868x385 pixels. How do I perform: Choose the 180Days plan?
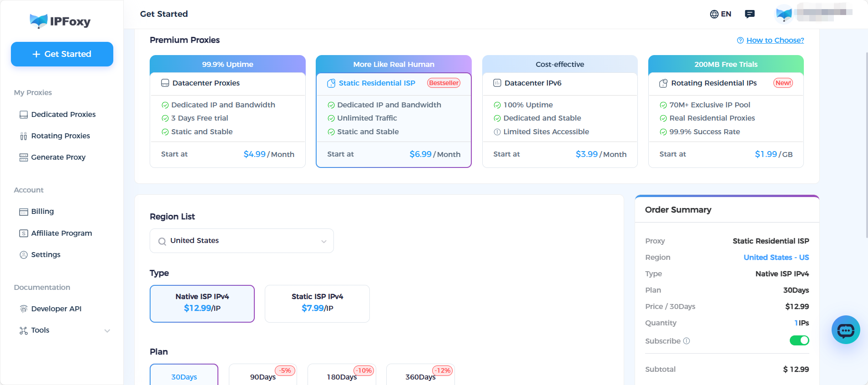(342, 375)
